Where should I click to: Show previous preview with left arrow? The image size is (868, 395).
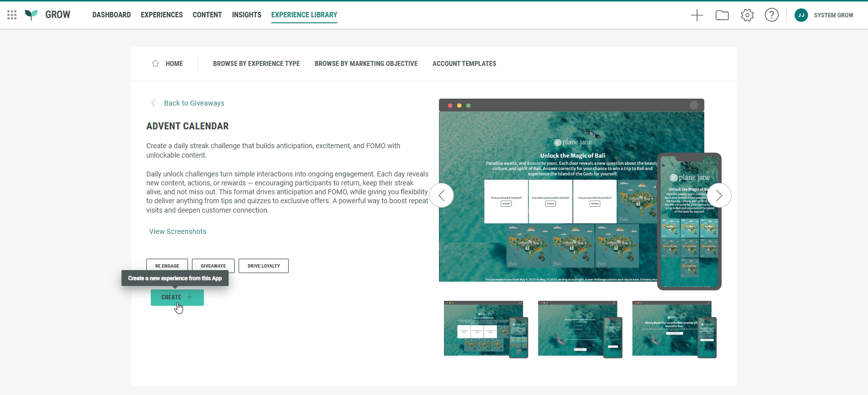[x=441, y=195]
